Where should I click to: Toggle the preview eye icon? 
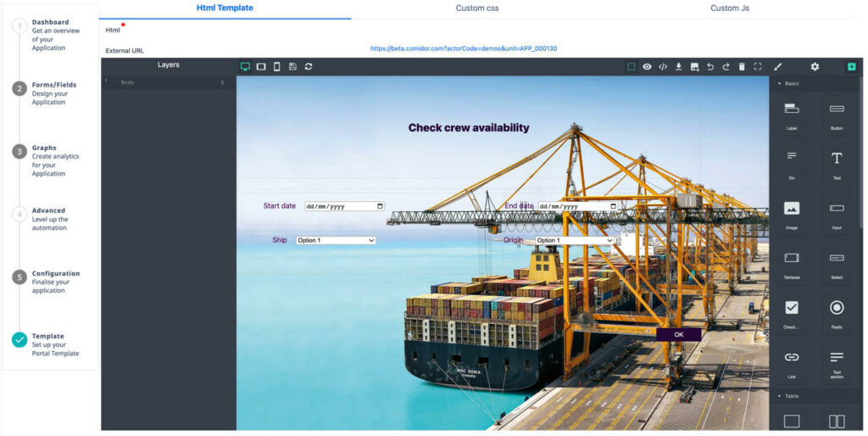pyautogui.click(x=647, y=66)
